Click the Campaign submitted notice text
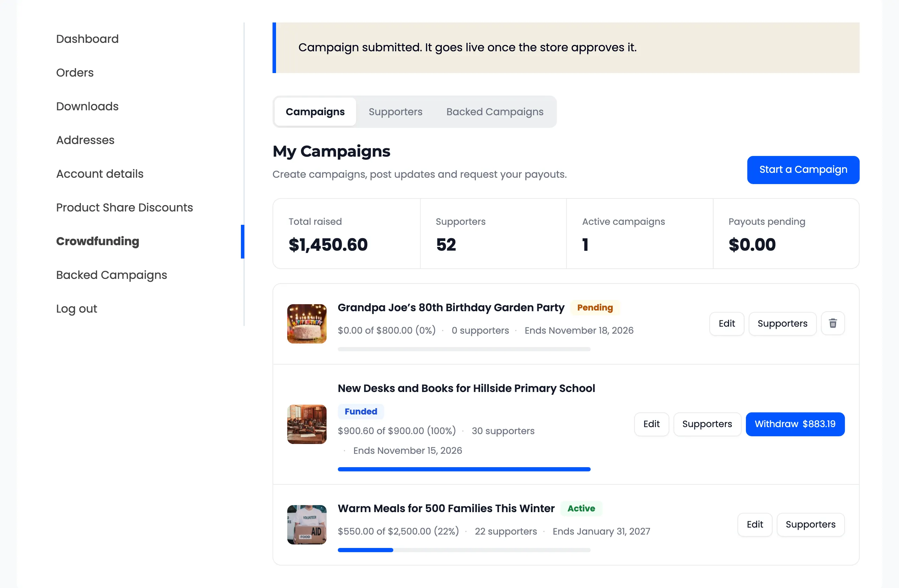Screen dimensions: 899x588 467,48
